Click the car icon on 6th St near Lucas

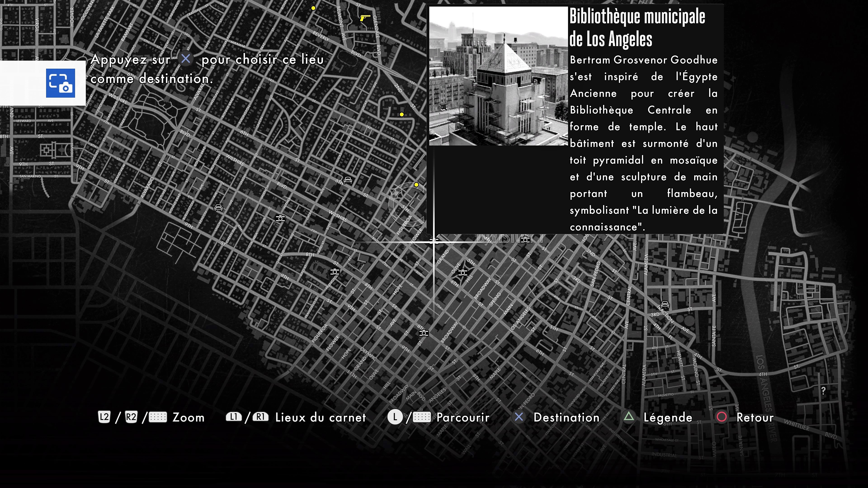[x=348, y=180]
